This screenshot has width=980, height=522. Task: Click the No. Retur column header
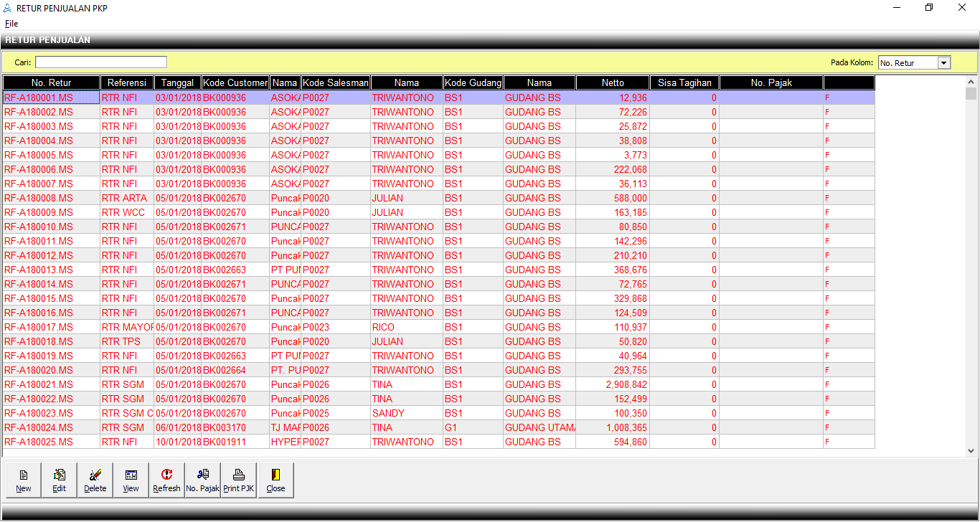pyautogui.click(x=51, y=83)
